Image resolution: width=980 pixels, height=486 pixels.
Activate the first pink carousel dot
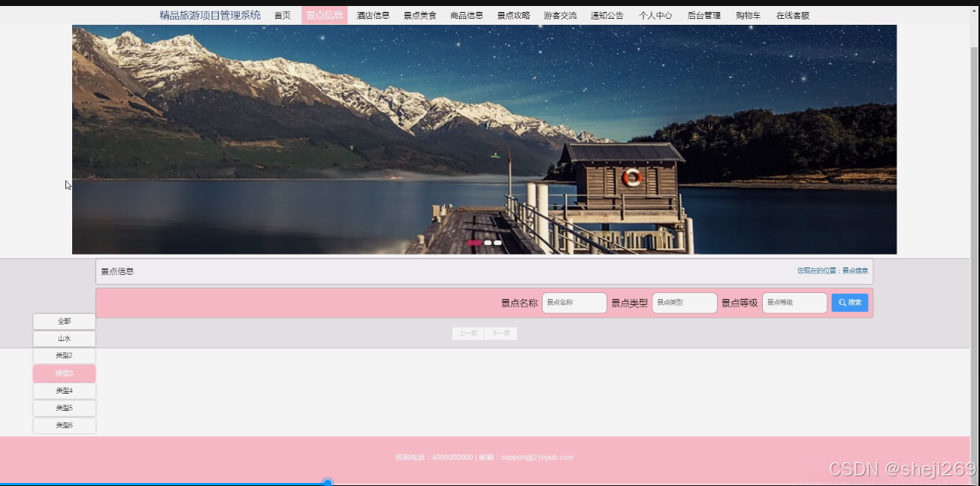tap(474, 243)
